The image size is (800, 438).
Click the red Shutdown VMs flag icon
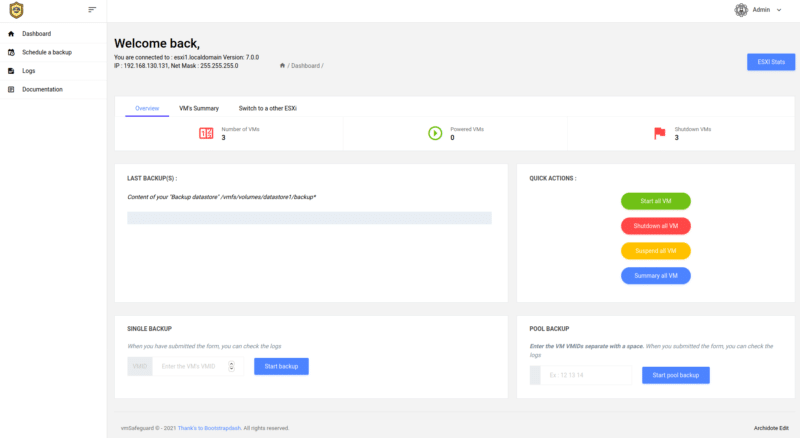659,133
